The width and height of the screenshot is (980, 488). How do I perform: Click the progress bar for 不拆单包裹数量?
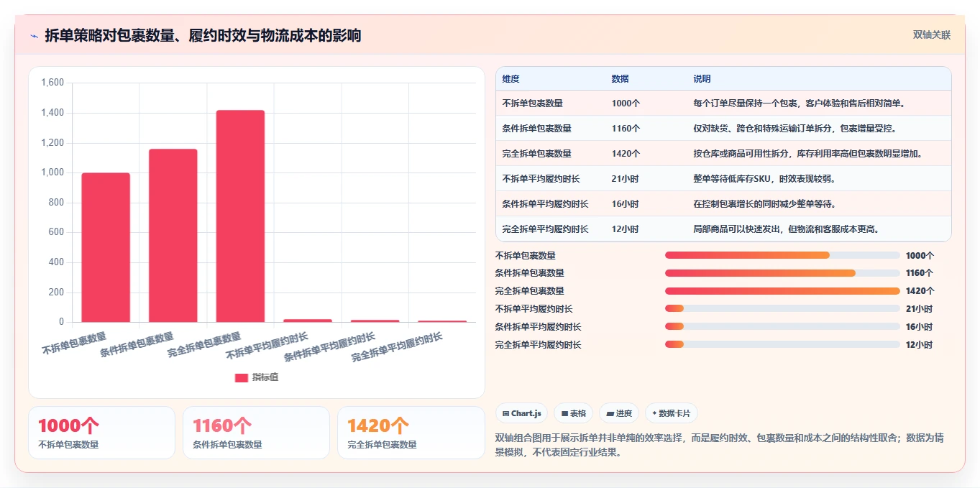pyautogui.click(x=782, y=255)
